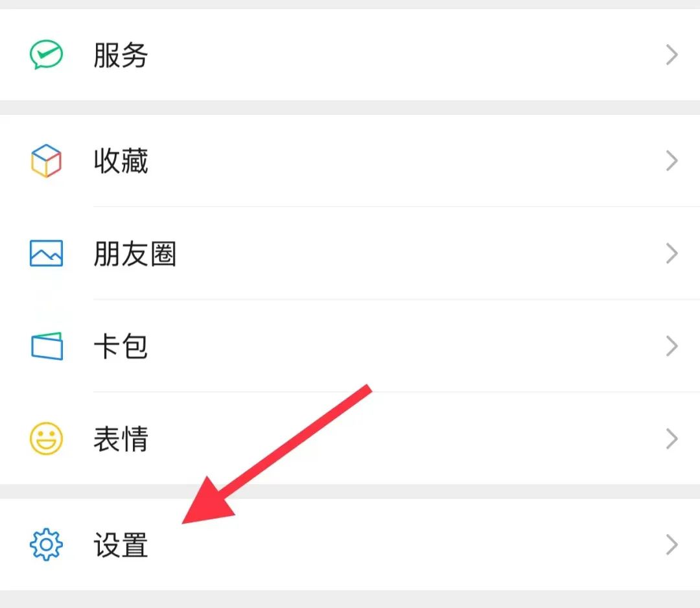Tap the Card Package row chevron

671,346
